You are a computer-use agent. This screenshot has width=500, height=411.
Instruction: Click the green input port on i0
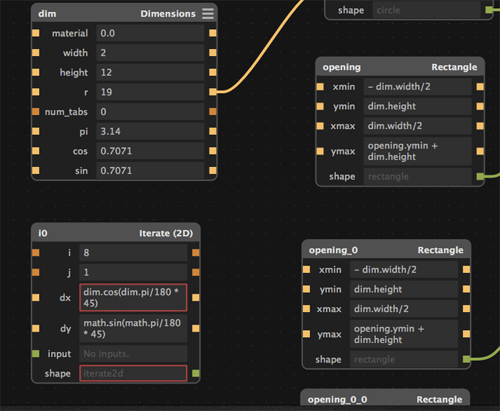coord(36,353)
